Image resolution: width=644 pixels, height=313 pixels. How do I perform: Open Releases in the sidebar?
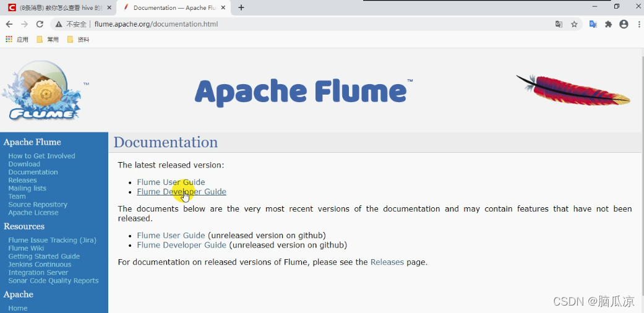[x=22, y=180]
